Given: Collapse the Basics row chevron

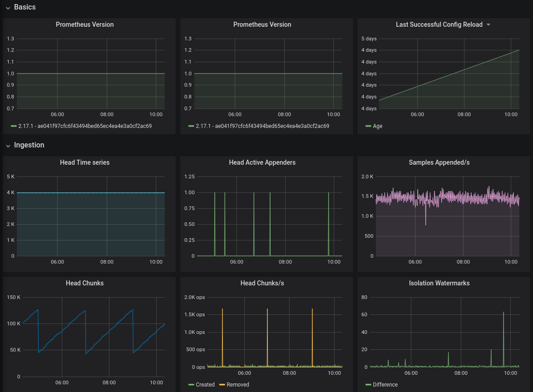Looking at the screenshot, I should coord(8,8).
